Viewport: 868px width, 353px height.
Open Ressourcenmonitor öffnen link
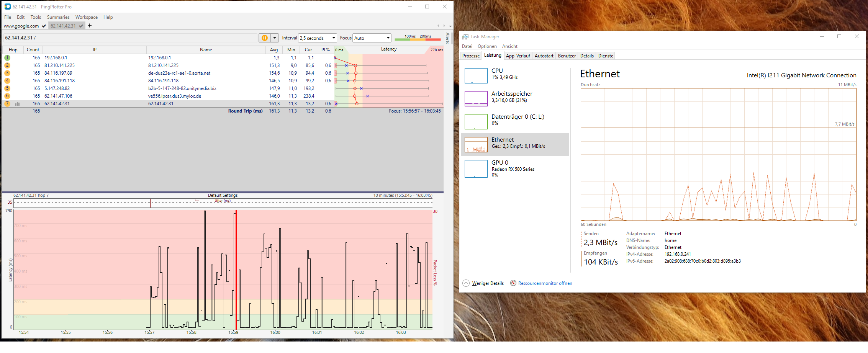[x=545, y=283]
